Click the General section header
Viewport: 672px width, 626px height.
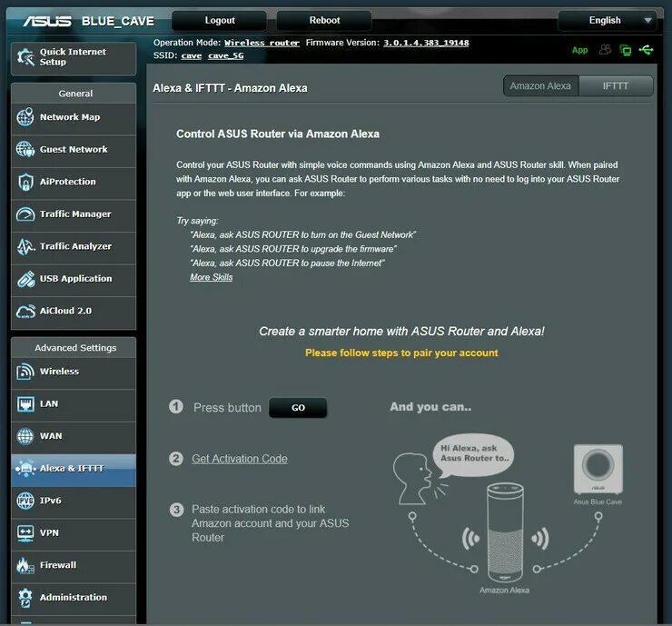[75, 94]
